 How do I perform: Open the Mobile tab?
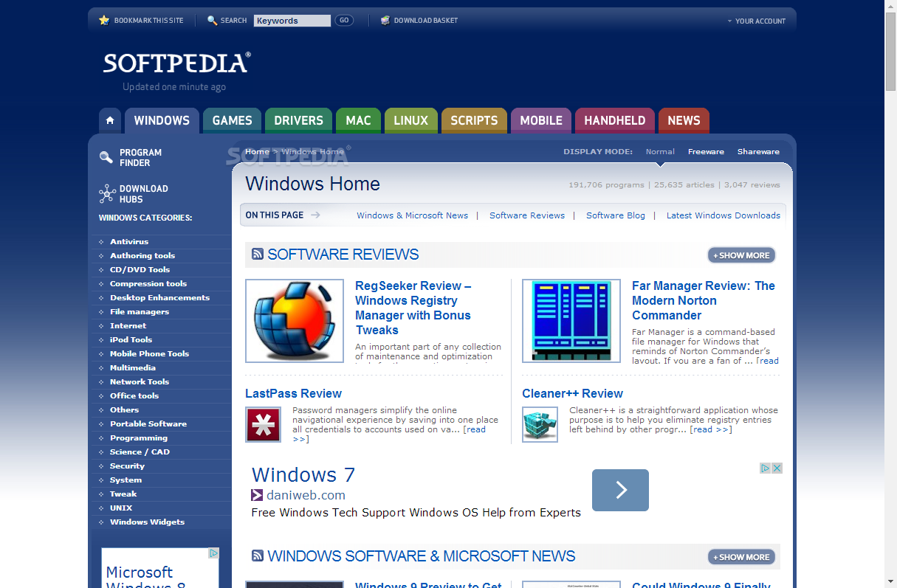click(541, 120)
